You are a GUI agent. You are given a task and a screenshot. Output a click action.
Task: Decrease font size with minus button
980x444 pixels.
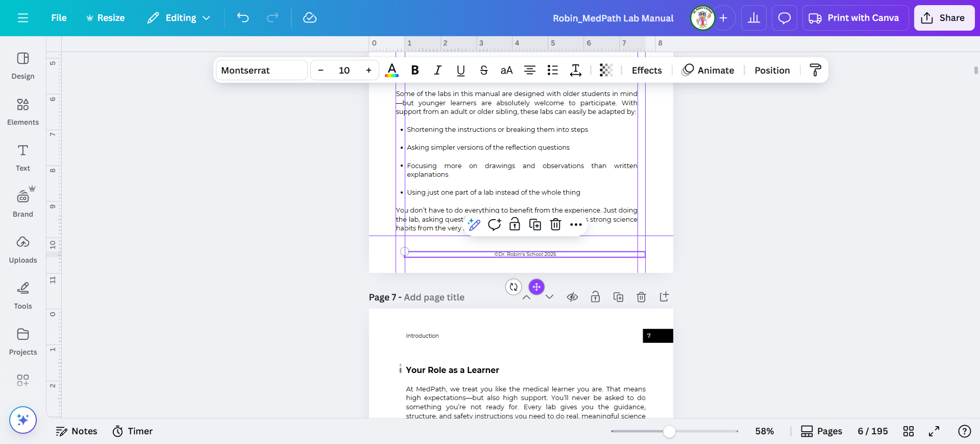321,70
